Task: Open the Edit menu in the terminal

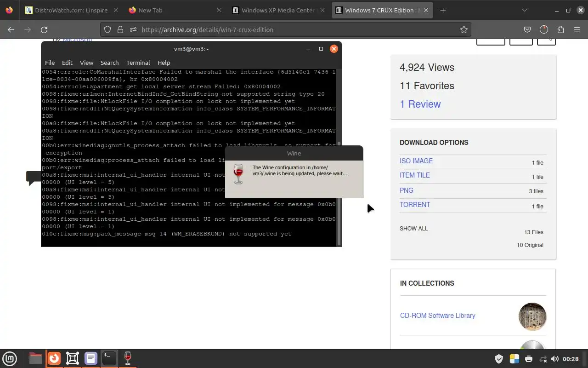Action: (67, 63)
